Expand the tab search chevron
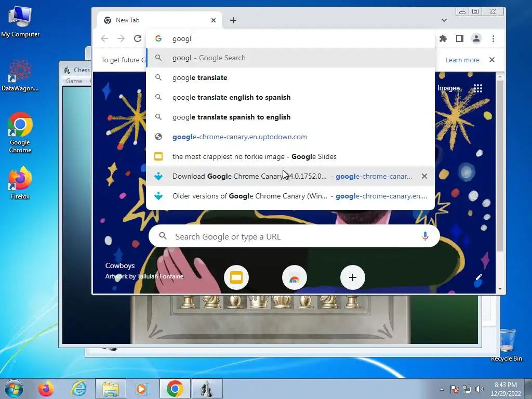Viewport: 532px width, 399px height. coord(444,20)
